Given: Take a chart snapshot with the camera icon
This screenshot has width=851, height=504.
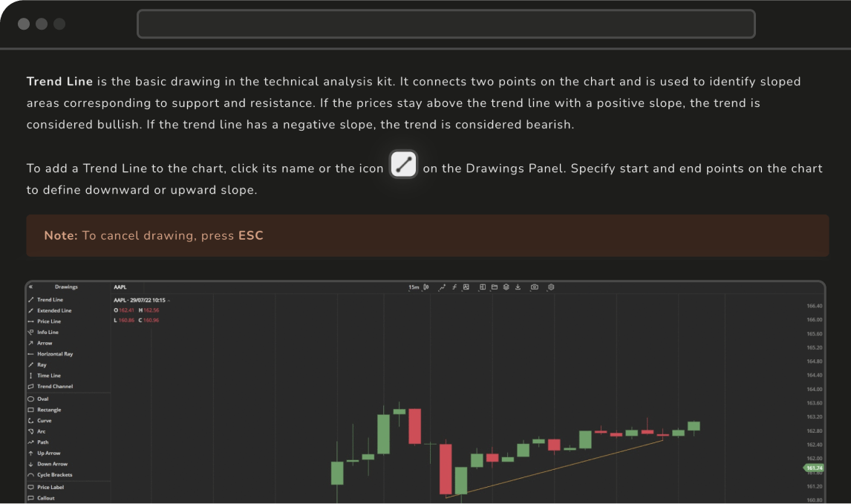Looking at the screenshot, I should pyautogui.click(x=534, y=287).
